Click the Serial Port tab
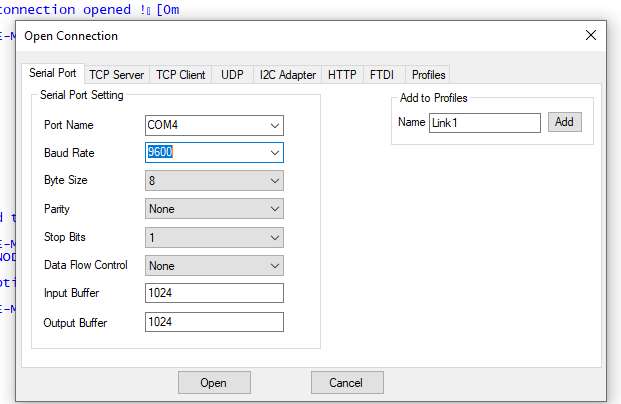The width and height of the screenshot is (621, 404). 52,74
